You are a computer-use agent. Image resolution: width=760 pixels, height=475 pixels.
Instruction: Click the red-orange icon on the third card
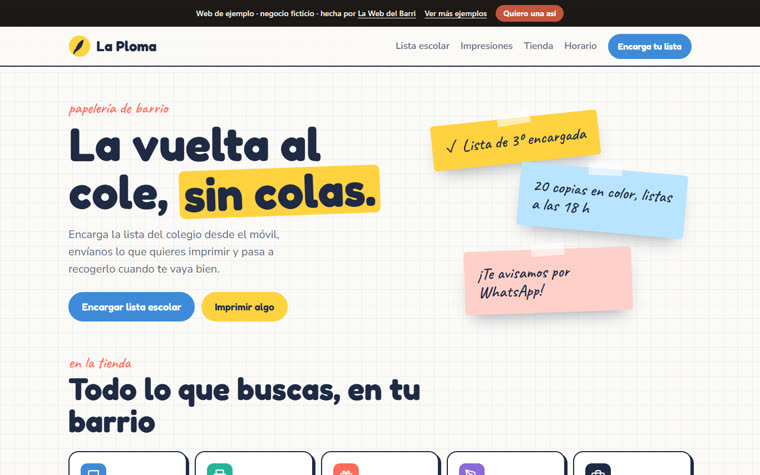[346, 469]
